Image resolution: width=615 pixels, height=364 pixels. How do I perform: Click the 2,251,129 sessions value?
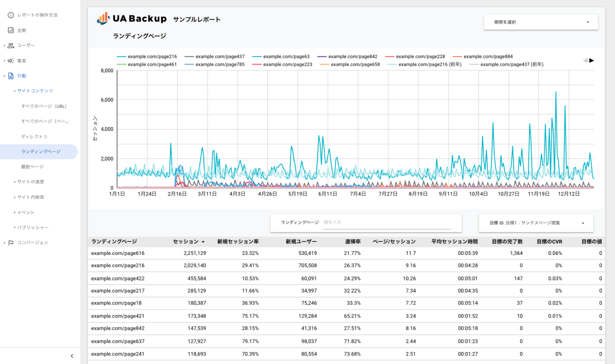195,253
